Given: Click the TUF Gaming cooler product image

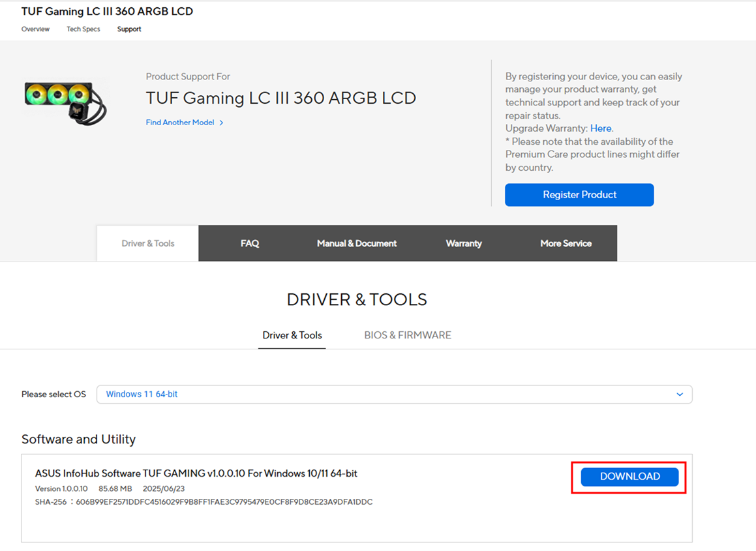Looking at the screenshot, I should (x=66, y=102).
